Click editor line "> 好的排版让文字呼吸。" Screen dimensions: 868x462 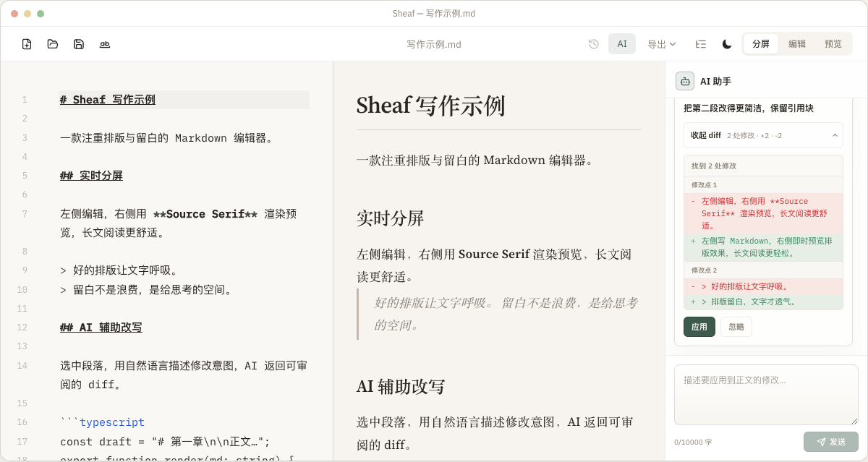click(119, 270)
